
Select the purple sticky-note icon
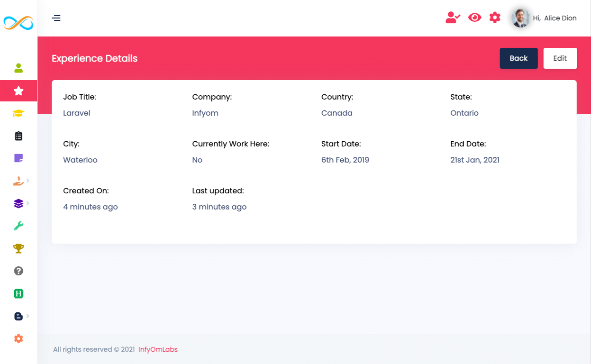coord(18,158)
